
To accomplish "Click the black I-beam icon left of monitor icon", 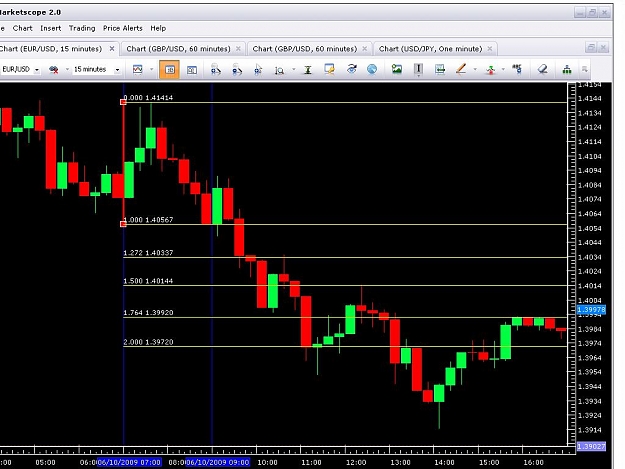I will pyautogui.click(x=308, y=70).
